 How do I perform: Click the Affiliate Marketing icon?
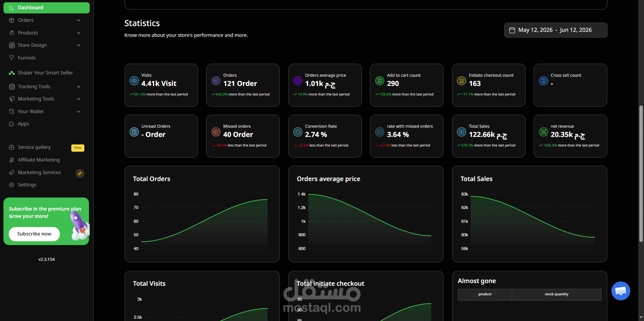point(11,160)
